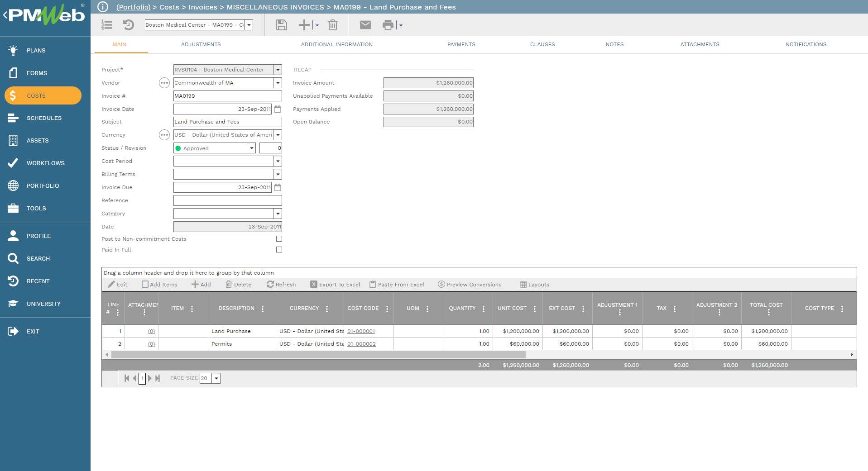
Task: Go to the next grid page arrow
Action: (150, 378)
